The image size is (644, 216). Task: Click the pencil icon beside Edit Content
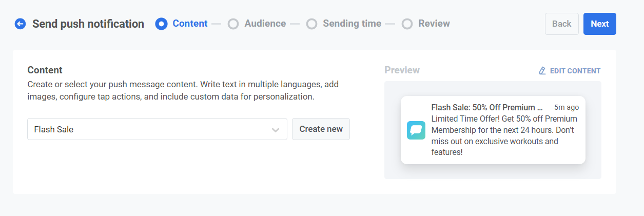542,71
